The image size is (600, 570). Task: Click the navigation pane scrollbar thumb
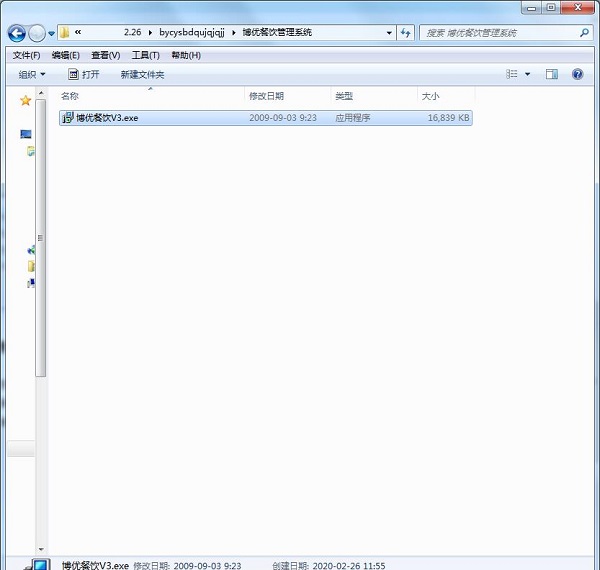[x=41, y=238]
